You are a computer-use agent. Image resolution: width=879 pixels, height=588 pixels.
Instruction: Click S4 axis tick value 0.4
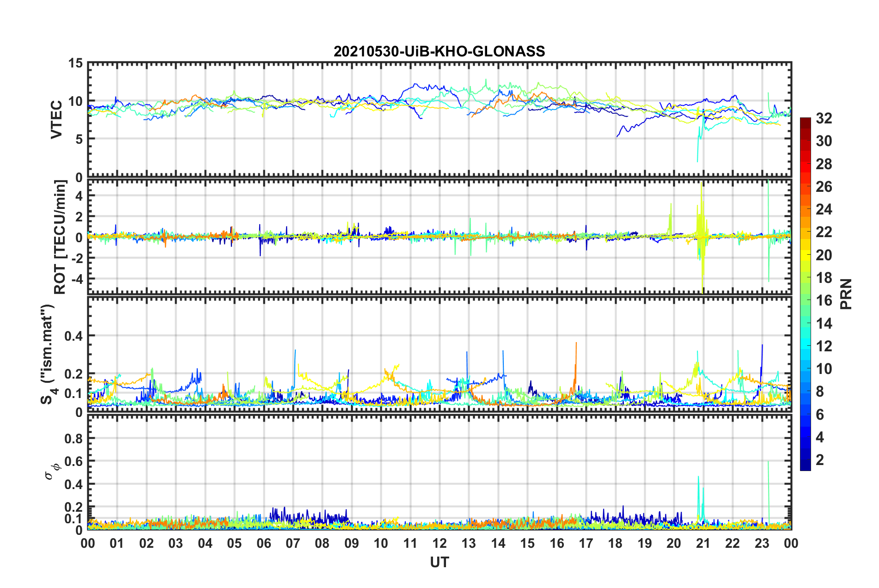73,336
